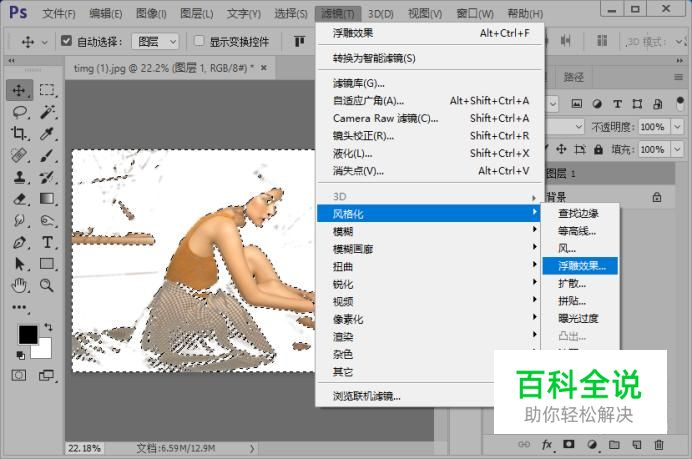Select the Eraser tool
The height and width of the screenshot is (459, 692).
coord(19,199)
